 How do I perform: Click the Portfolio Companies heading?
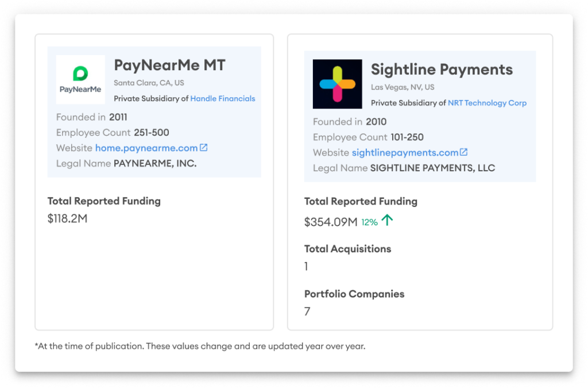(354, 294)
